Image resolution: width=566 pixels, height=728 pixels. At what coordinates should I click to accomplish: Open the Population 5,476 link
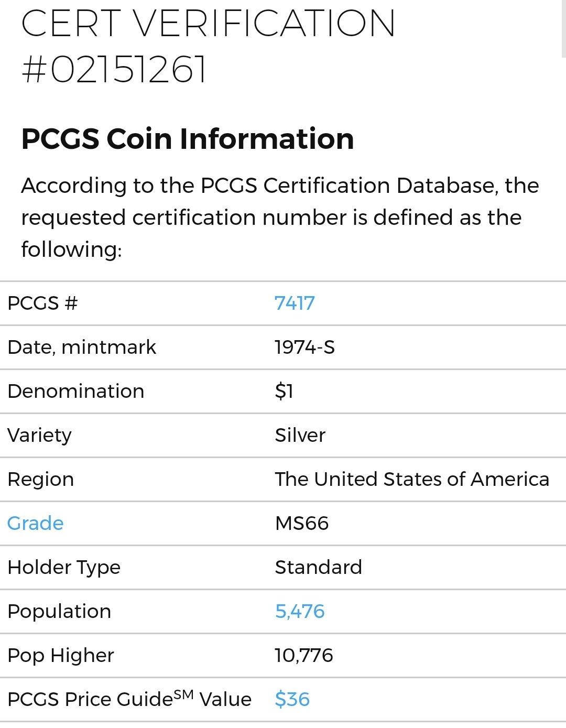click(x=300, y=612)
